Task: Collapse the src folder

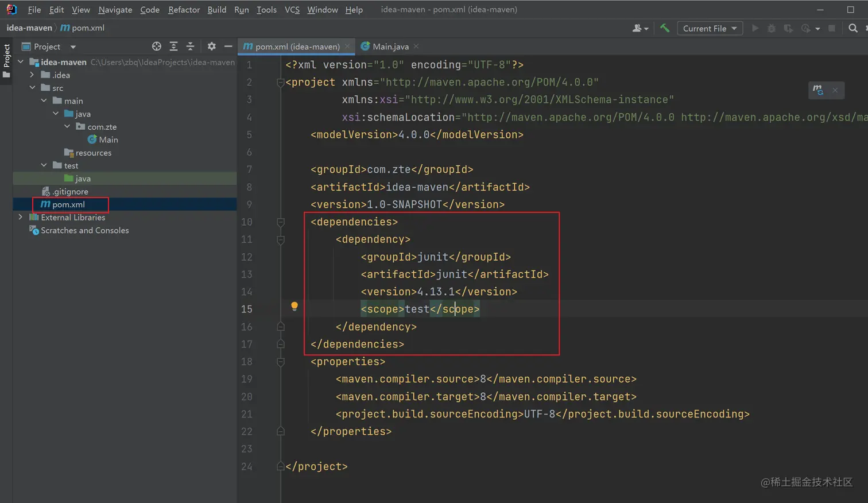Action: click(x=32, y=88)
